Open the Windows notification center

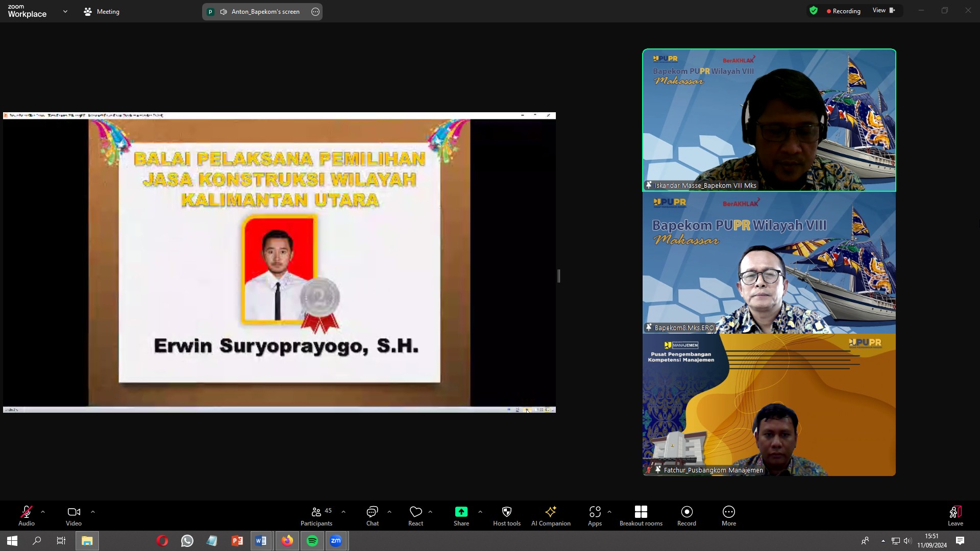point(960,541)
